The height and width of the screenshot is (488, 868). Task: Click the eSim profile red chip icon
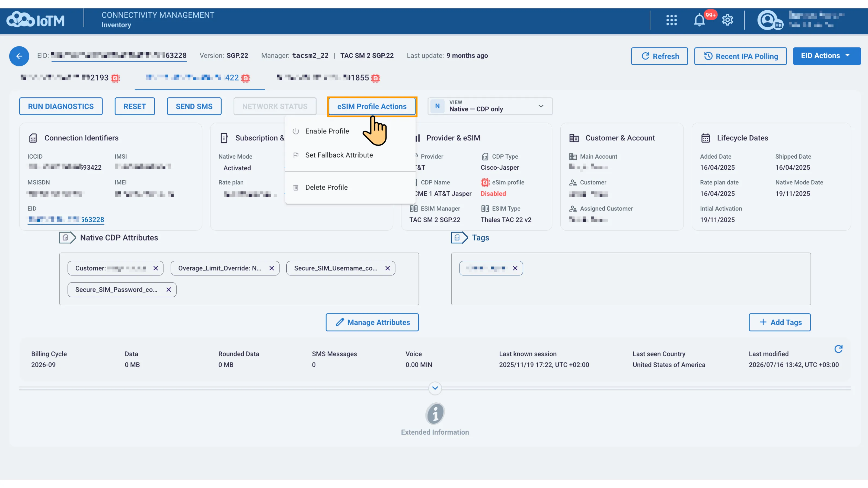485,182
